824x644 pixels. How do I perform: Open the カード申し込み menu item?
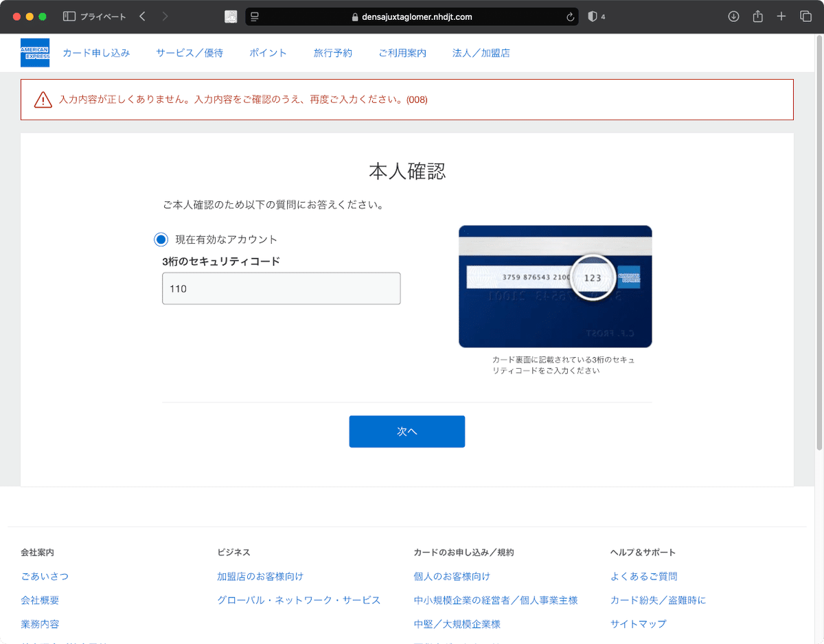(95, 53)
